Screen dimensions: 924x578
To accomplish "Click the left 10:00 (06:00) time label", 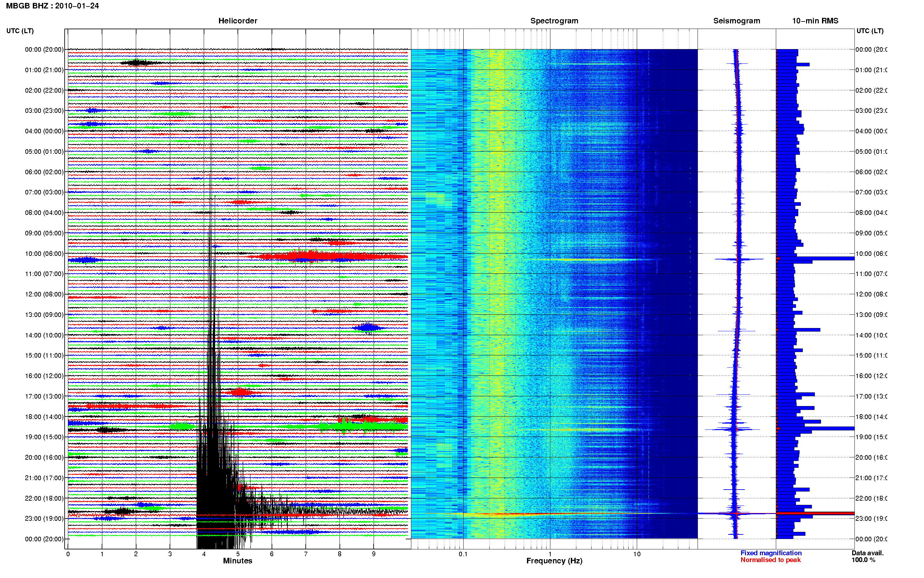I will (x=44, y=254).
